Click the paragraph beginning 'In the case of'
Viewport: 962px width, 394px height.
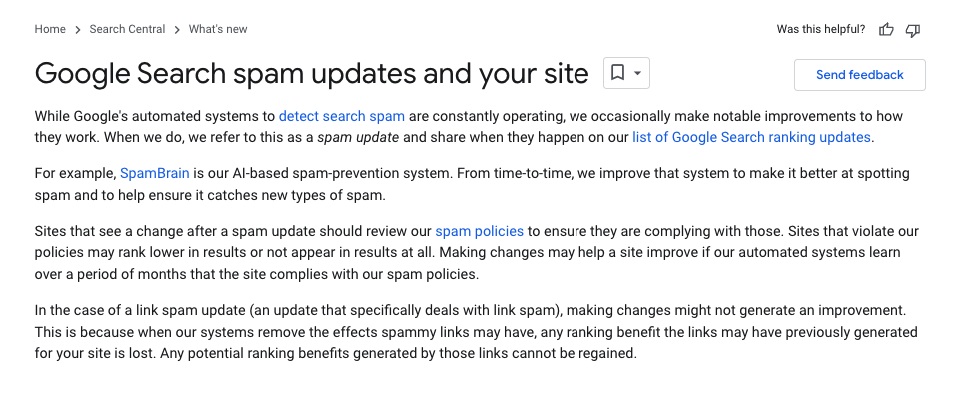coord(476,332)
